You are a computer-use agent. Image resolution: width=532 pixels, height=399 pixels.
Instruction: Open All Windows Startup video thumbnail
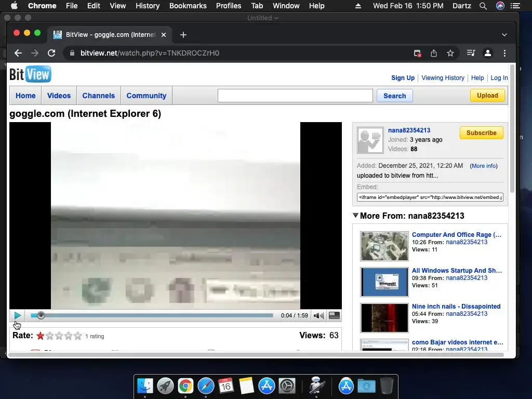[x=384, y=282]
